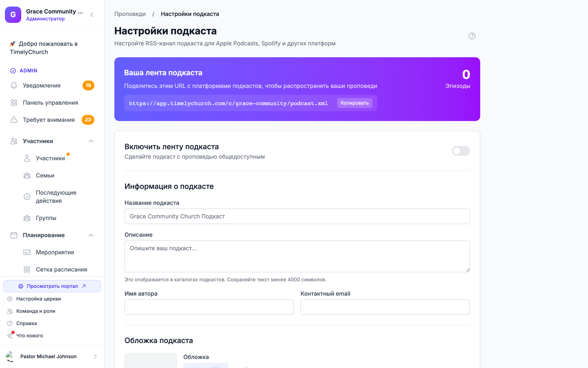Viewport: 588px width, 368px height.
Task: Click the globe icon in portal button
Action: (x=21, y=286)
